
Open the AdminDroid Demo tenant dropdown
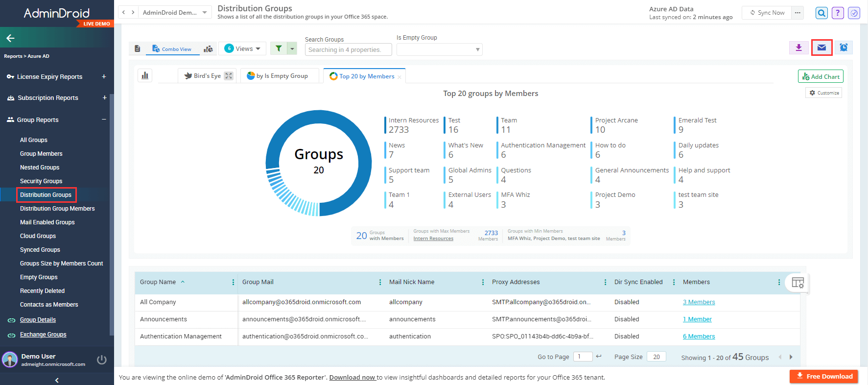pyautogui.click(x=175, y=12)
